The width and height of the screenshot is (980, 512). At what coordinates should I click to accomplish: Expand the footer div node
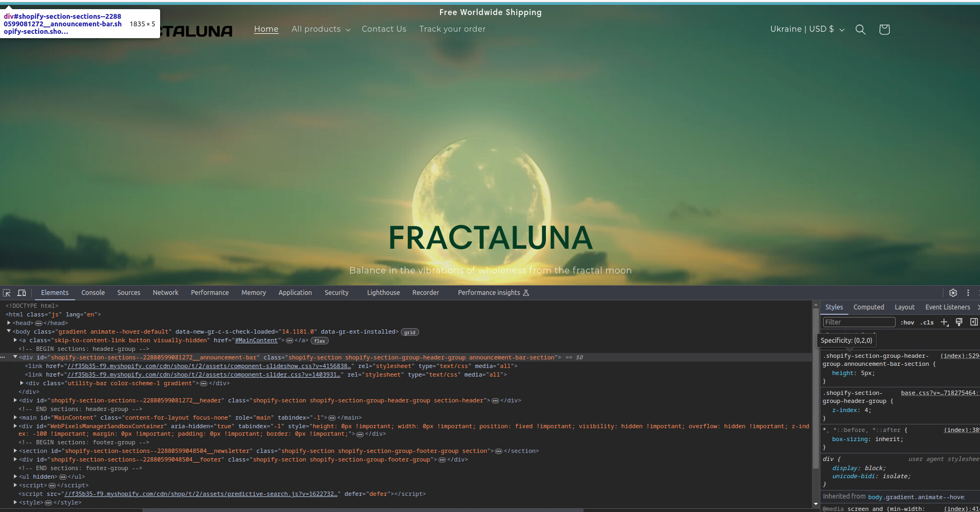15,459
